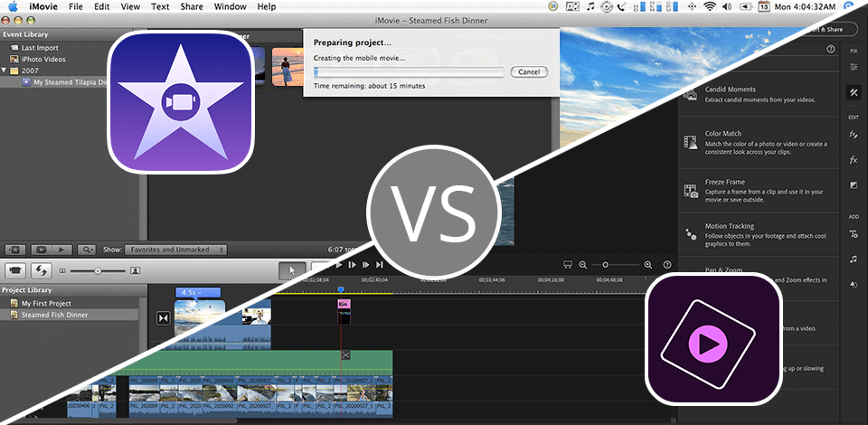This screenshot has height=425, width=868.
Task: Open the camera import button
Action: [15, 270]
